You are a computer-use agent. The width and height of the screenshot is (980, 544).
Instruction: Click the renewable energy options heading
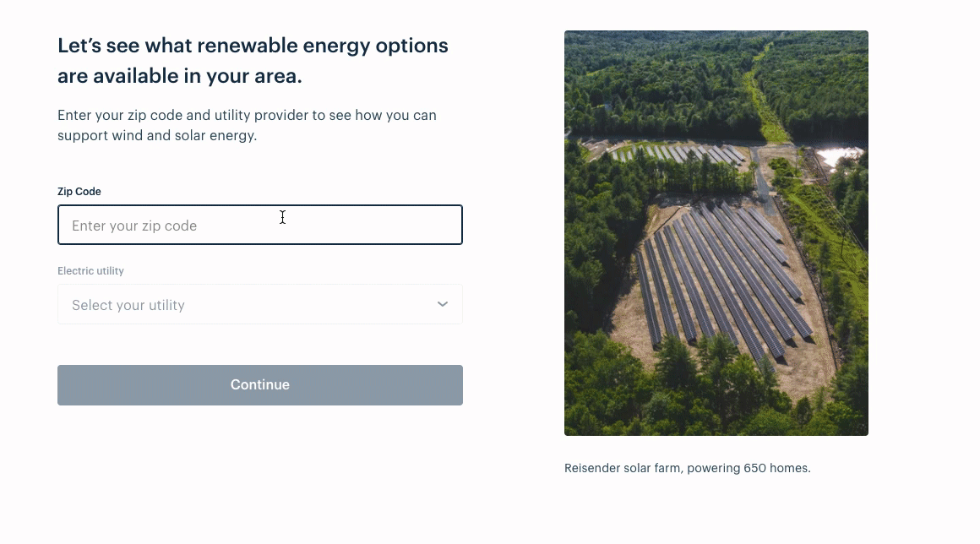(253, 61)
